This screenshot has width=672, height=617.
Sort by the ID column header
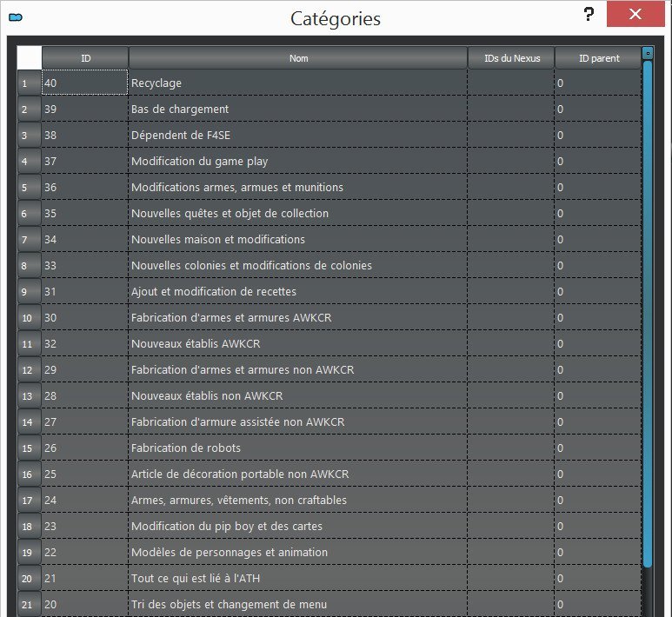[x=85, y=58]
